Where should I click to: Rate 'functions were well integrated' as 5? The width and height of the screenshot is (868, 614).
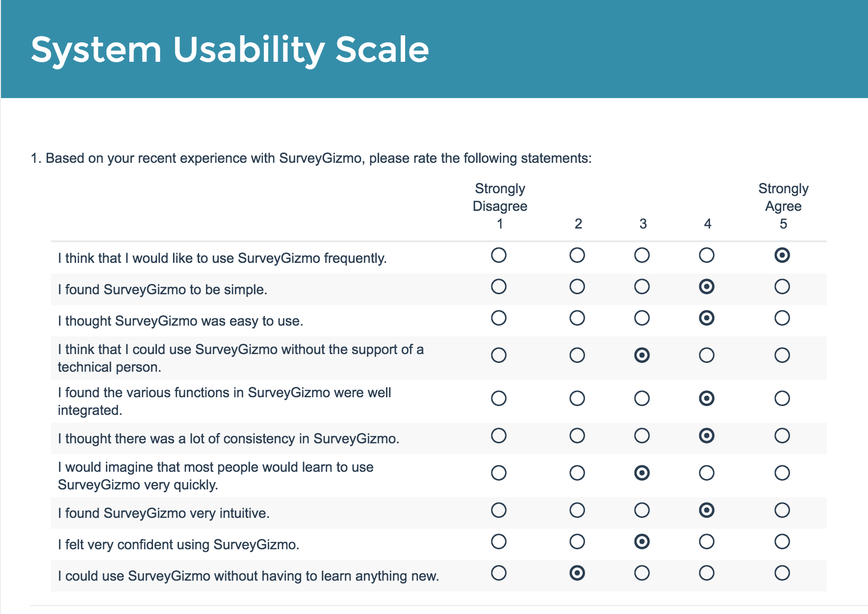pos(782,398)
